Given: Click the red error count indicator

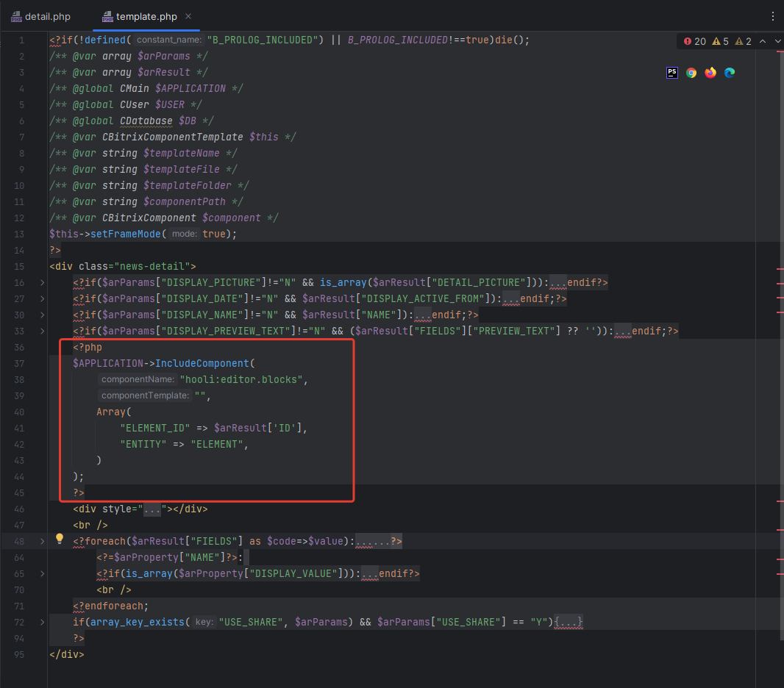Looking at the screenshot, I should click(694, 41).
